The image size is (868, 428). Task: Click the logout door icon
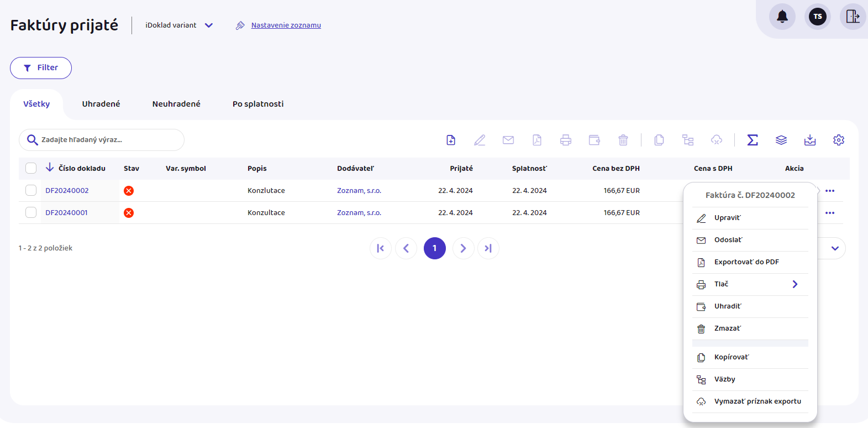(x=853, y=17)
